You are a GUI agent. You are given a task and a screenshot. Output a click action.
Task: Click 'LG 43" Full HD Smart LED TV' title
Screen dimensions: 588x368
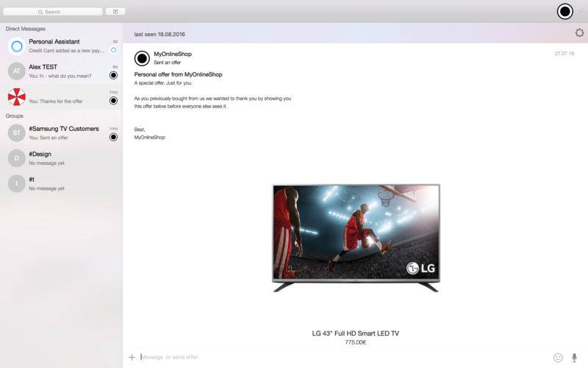point(356,333)
